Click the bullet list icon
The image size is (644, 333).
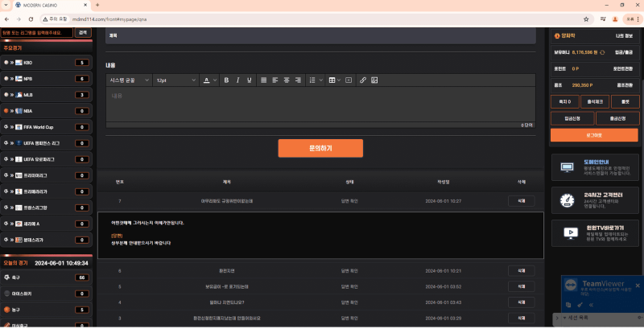pyautogui.click(x=312, y=80)
